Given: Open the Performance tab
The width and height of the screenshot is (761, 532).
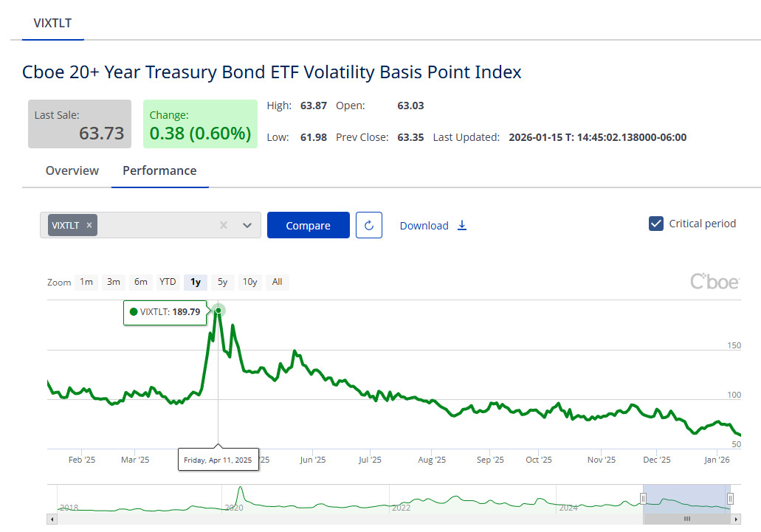Looking at the screenshot, I should click(159, 170).
